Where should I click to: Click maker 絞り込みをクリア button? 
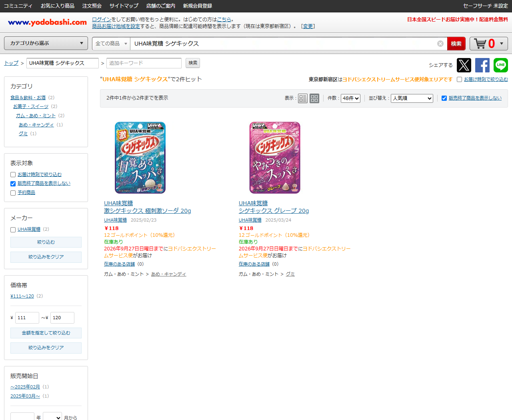coord(46,257)
